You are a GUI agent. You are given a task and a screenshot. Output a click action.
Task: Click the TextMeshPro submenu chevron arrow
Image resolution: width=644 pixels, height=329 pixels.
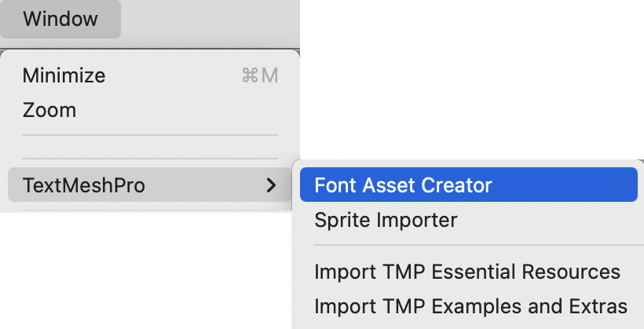click(x=271, y=185)
